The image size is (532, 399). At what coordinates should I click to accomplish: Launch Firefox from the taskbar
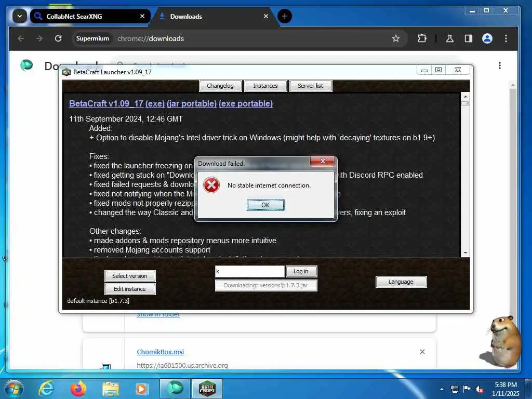pyautogui.click(x=78, y=389)
